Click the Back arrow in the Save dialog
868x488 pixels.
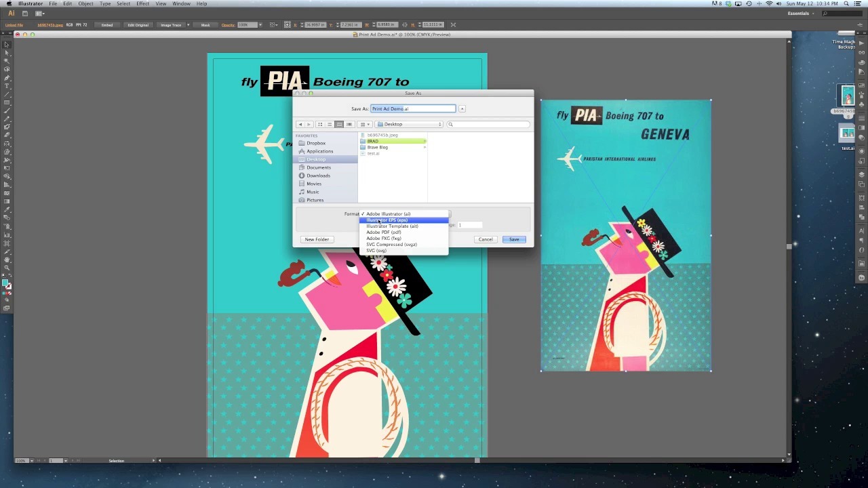[x=300, y=124]
